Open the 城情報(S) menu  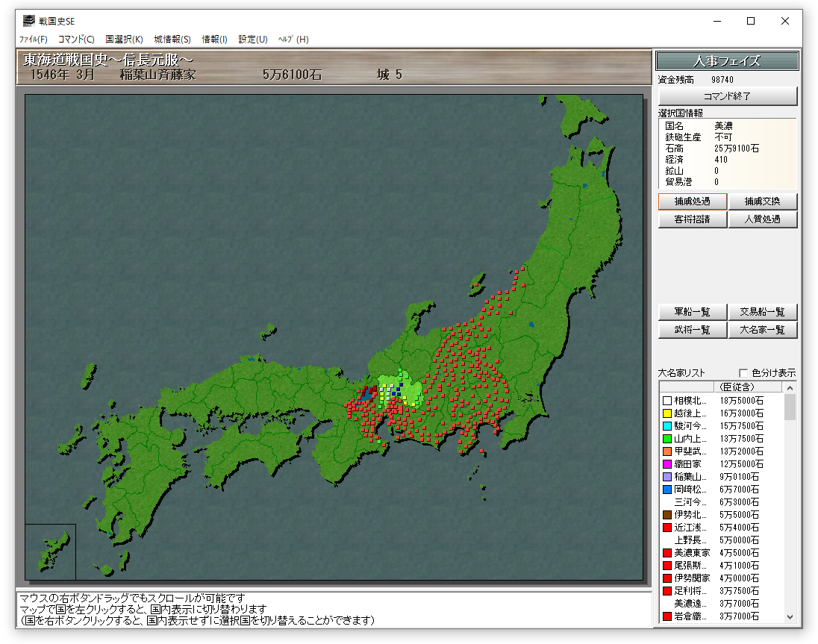(x=172, y=40)
